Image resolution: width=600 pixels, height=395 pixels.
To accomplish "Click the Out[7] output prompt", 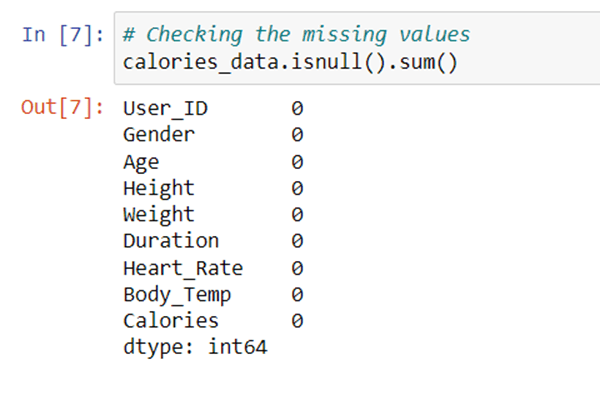I will tap(62, 108).
